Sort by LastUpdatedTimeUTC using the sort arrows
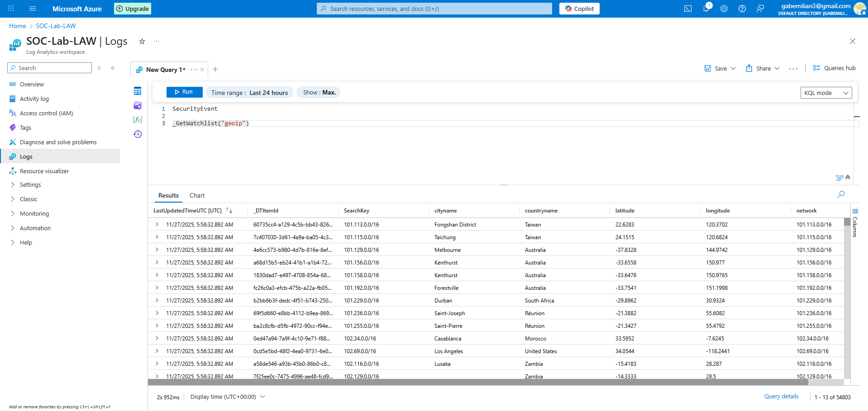This screenshot has height=411, width=868. (x=229, y=211)
